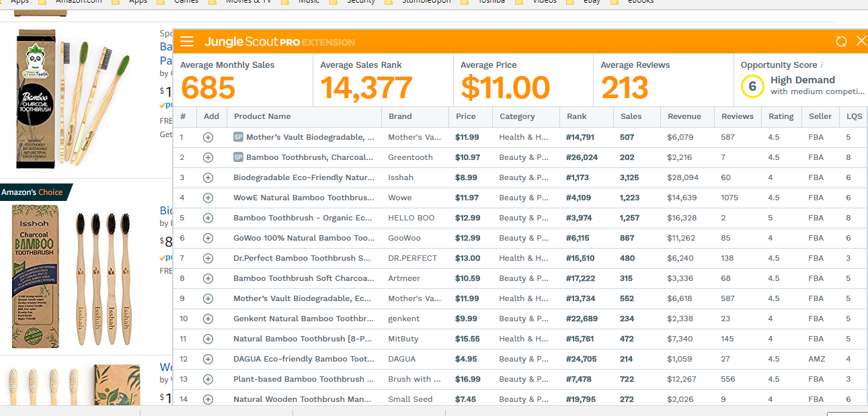Add the Plant-based Bamboo Toothbrush product
The height and width of the screenshot is (416, 868).
pyautogui.click(x=208, y=379)
